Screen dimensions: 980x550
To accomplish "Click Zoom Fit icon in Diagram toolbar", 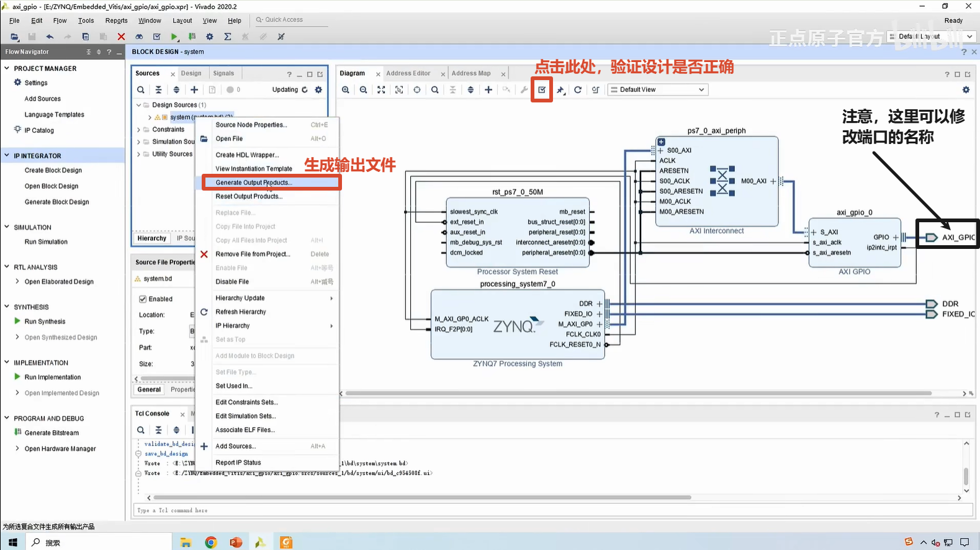I will click(381, 90).
